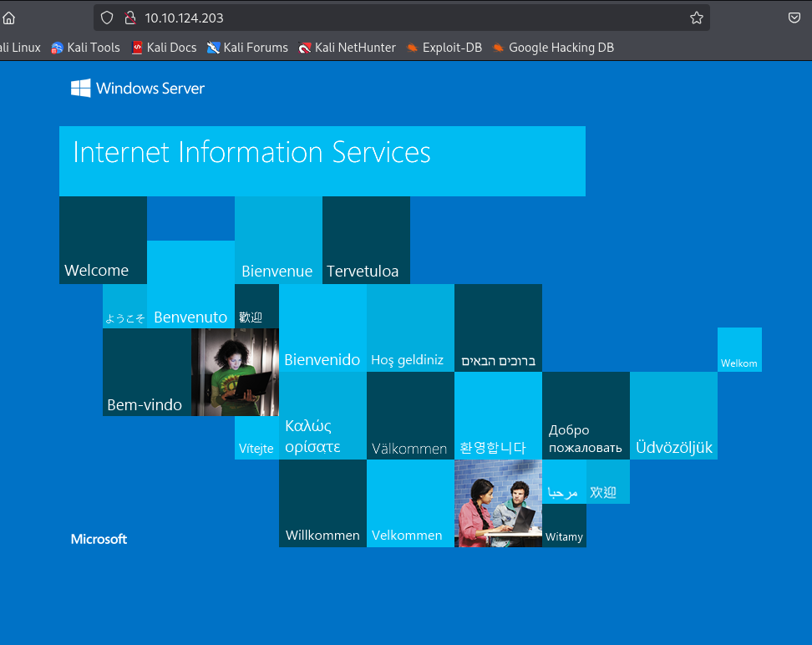The width and height of the screenshot is (812, 645).
Task: Click the Kali Docs bookmark favicon
Action: click(137, 48)
